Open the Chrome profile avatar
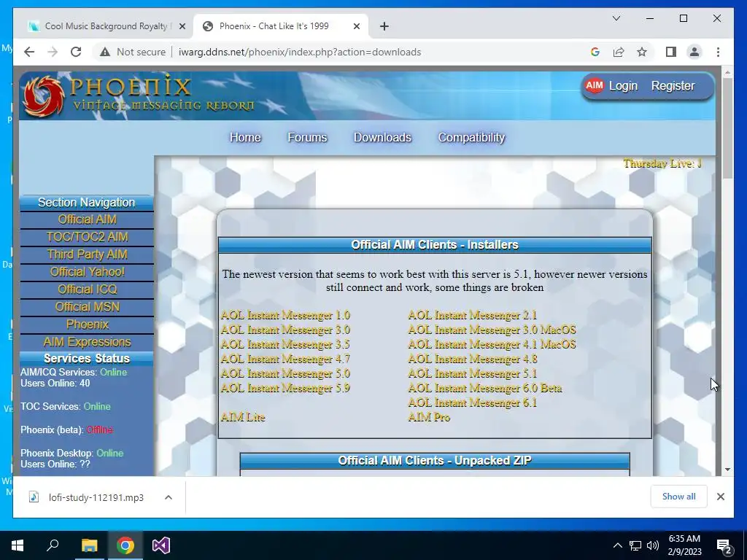 694,52
